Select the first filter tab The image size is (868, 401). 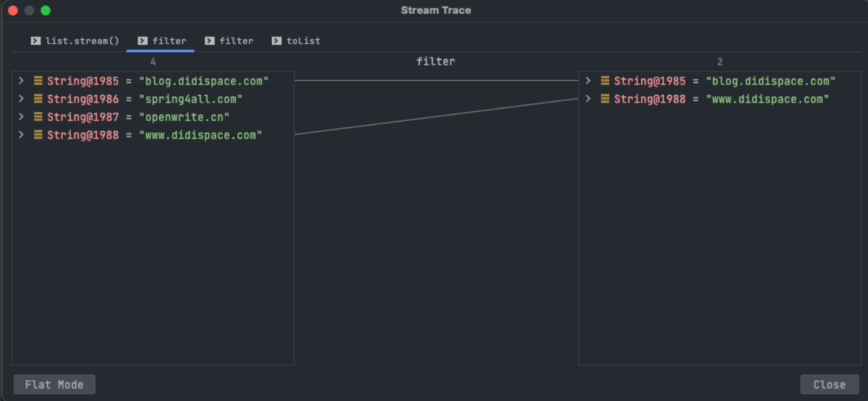(161, 41)
